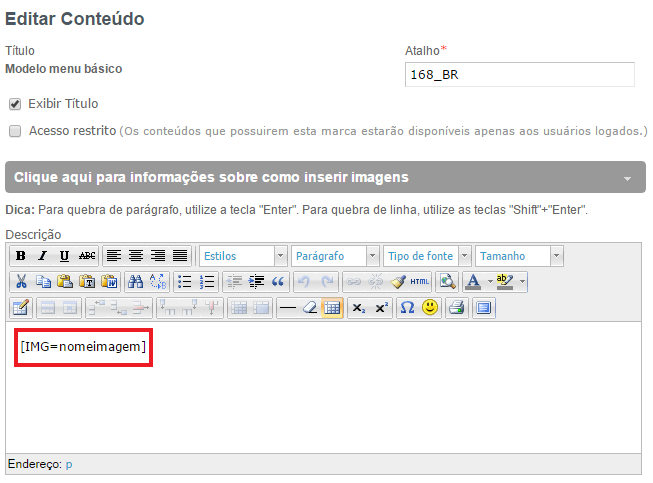Screen dimensions: 653x483
Task: Click the [IMG=nomeimagem] text
Action: point(83,346)
